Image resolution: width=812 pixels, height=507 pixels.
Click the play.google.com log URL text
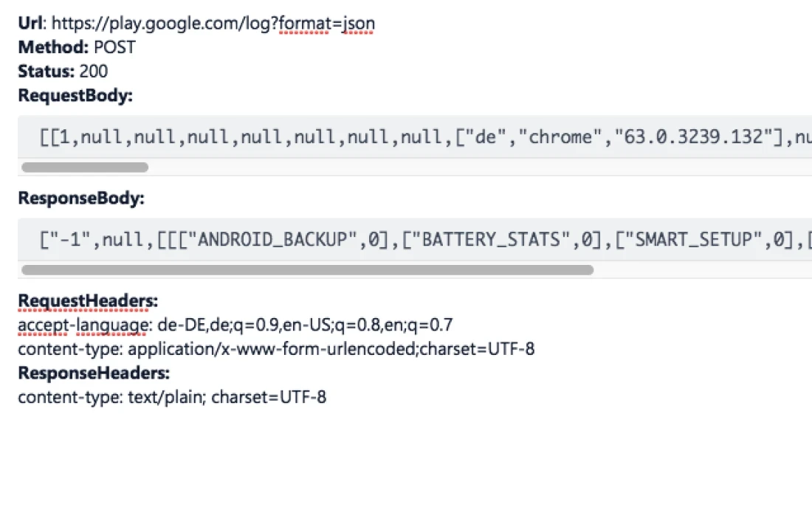(x=213, y=24)
